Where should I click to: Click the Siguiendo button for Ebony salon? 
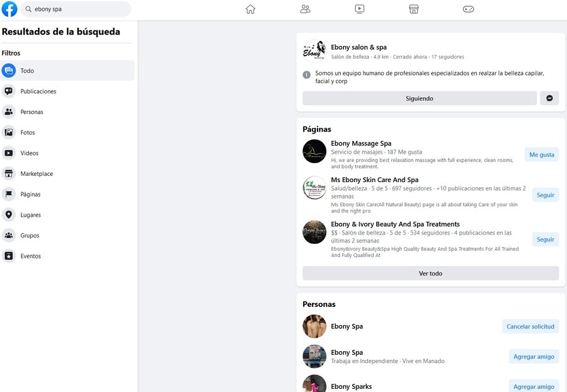click(420, 98)
